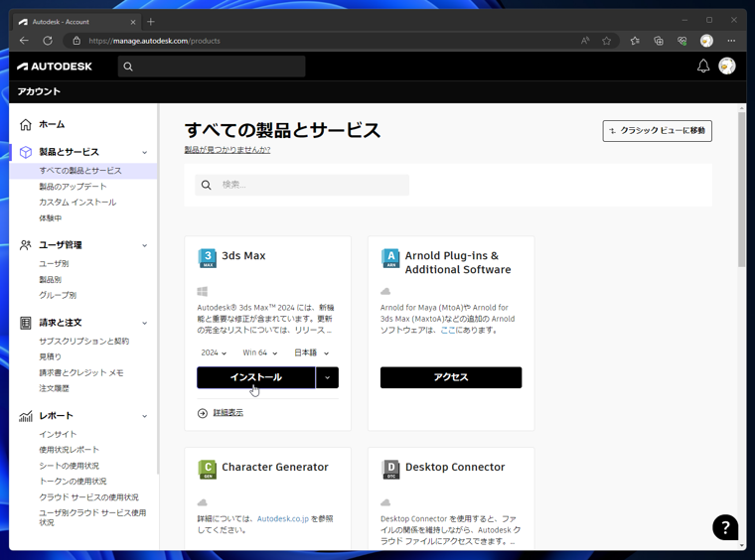Viewport: 755px width, 560px height.
Task: Click the browser back arrow
Action: point(24,41)
